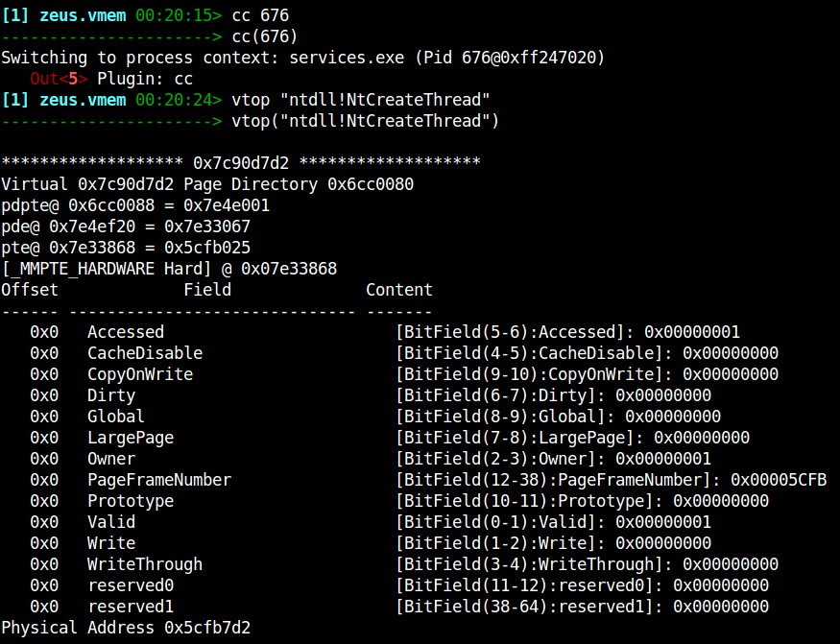This screenshot has width=840, height=644.
Task: Click the 'PageFrameNumber' field name
Action: (159, 480)
